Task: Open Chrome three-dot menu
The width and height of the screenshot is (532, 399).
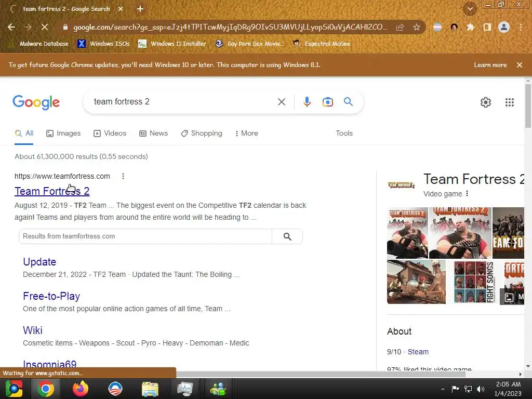Action: coord(521,27)
